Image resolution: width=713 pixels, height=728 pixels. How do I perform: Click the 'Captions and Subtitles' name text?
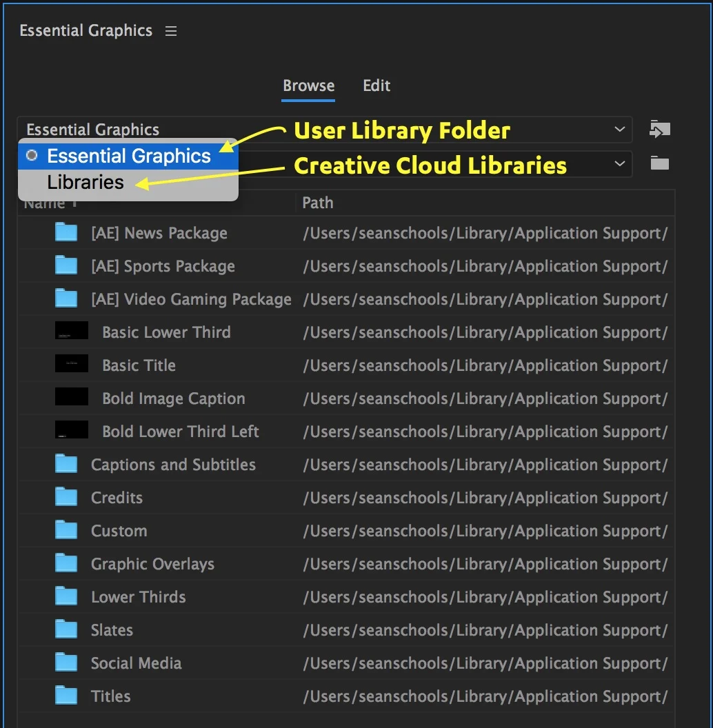173,465
